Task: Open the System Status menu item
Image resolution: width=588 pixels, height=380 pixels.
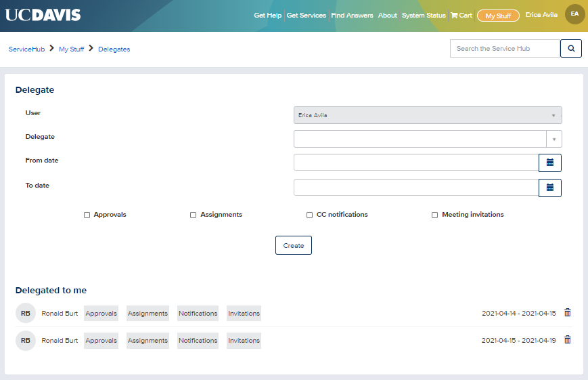Action: pyautogui.click(x=424, y=16)
